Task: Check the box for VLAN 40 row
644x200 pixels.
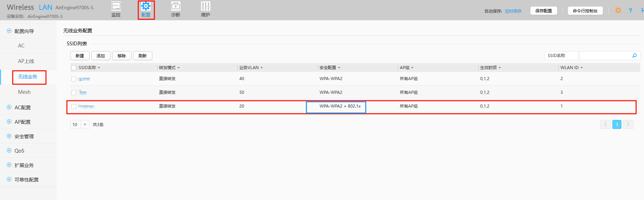Action: click(x=74, y=79)
